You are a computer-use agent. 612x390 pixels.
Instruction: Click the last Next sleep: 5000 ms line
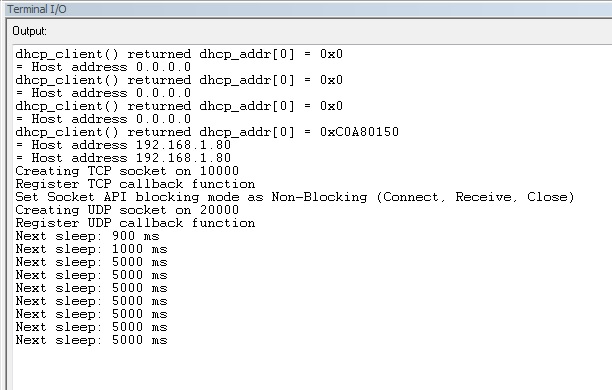(91, 340)
